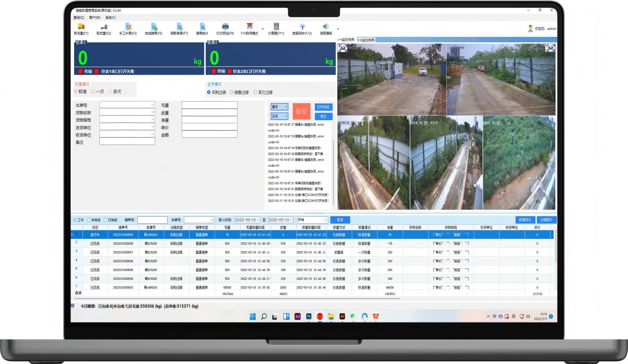
Task: Select the 一次 weighing mode radio button
Action: coord(93,92)
